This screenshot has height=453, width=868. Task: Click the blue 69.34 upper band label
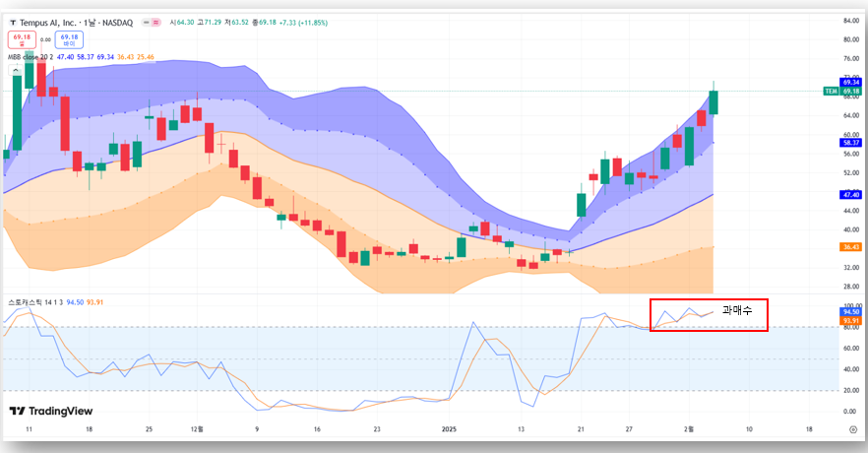click(x=851, y=82)
